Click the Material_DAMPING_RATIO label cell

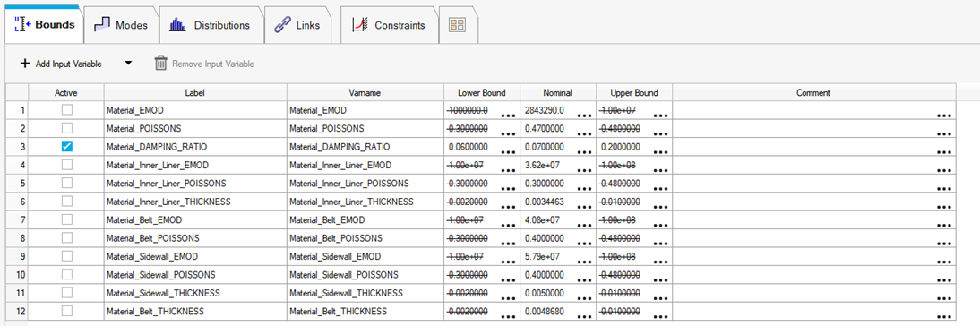pyautogui.click(x=195, y=147)
